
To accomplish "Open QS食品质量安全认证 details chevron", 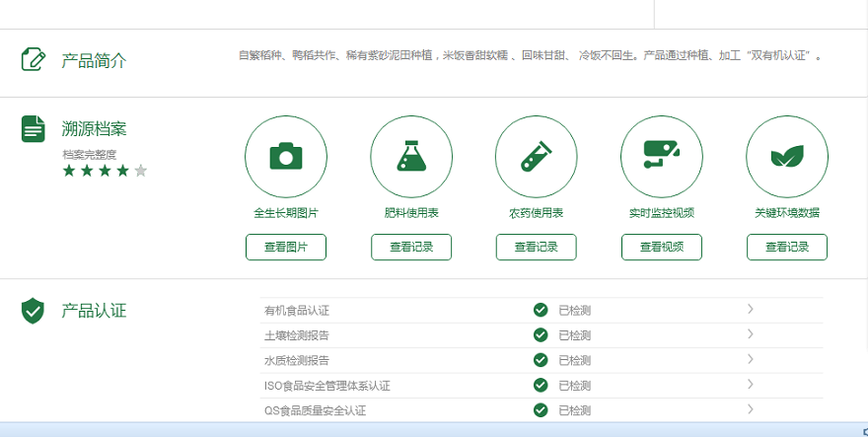I will coord(751,409).
